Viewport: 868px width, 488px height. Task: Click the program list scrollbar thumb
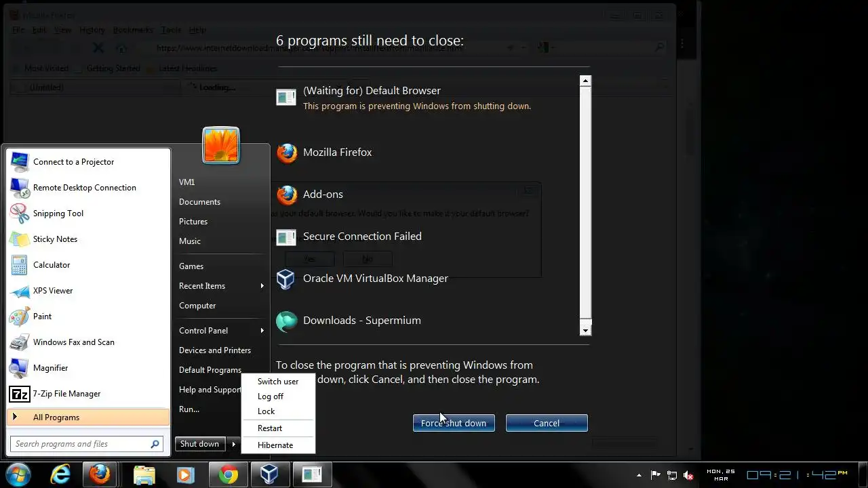pyautogui.click(x=586, y=202)
